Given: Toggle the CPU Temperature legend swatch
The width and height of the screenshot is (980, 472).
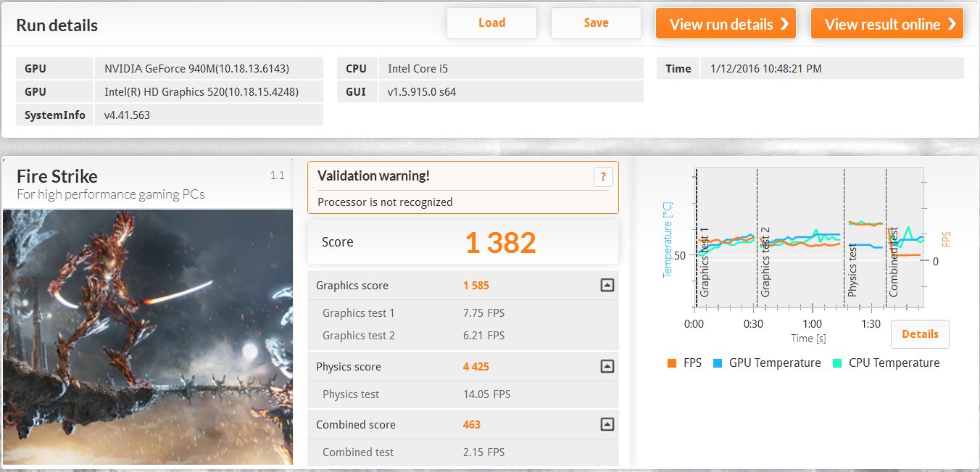Looking at the screenshot, I should pyautogui.click(x=838, y=363).
